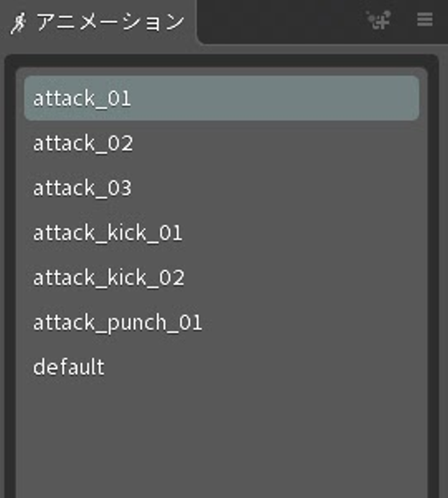Screen dimensions: 448x498
Task: Choose the only punch attack animation
Action: (118, 323)
